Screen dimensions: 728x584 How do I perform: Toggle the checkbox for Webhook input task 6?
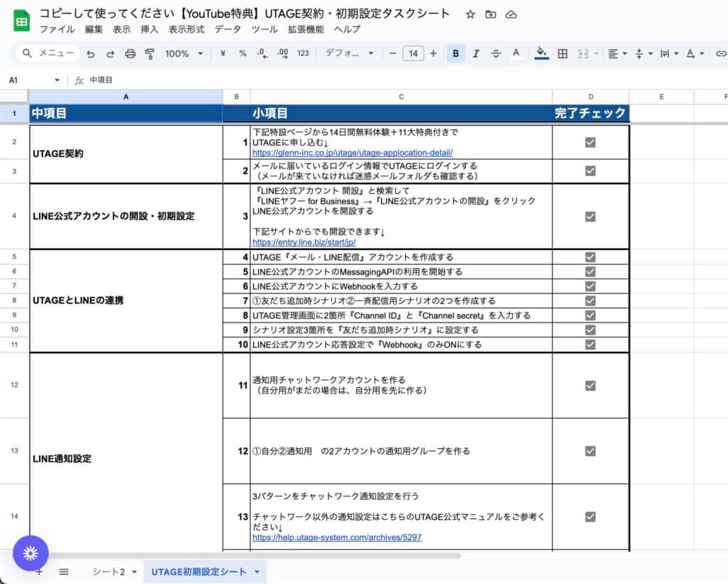[590, 286]
